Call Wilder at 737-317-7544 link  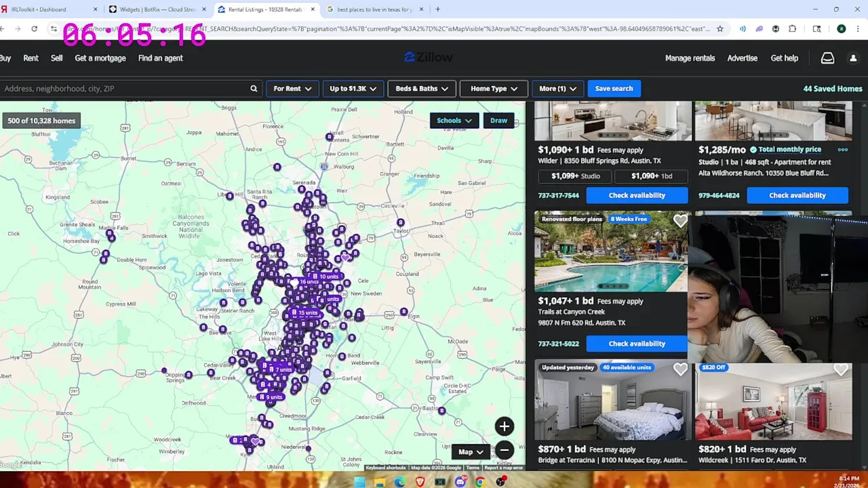pos(558,195)
